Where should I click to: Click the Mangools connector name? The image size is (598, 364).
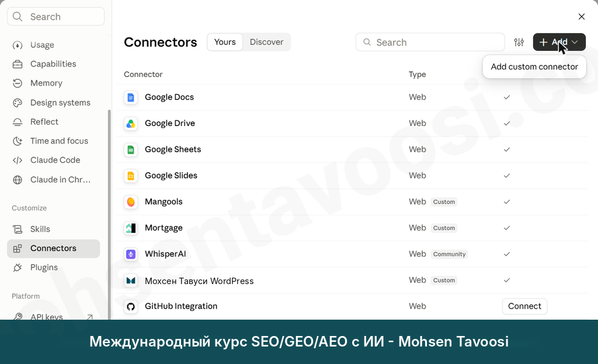click(x=164, y=202)
